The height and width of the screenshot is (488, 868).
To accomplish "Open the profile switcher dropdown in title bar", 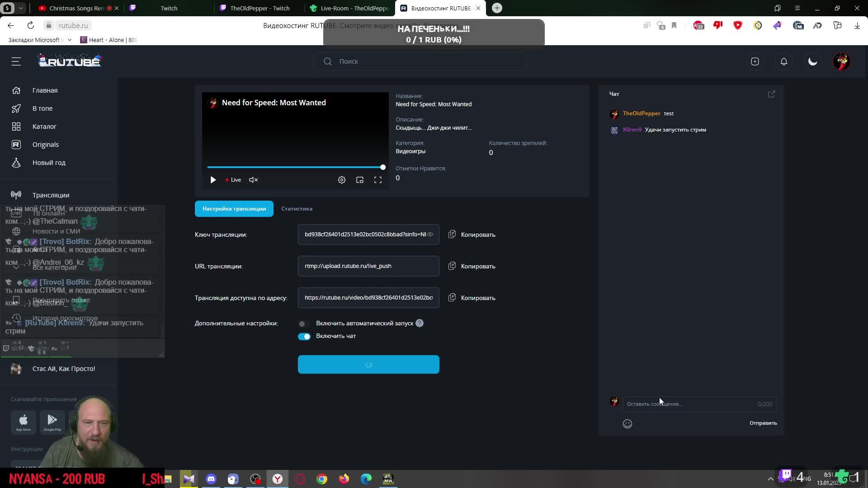I will coord(20,8).
